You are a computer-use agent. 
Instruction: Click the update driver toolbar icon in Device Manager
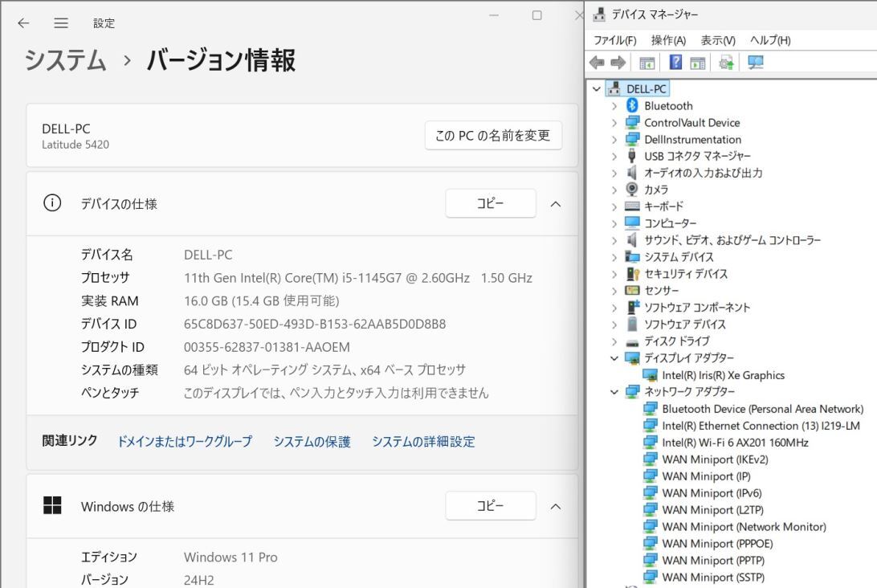[726, 63]
